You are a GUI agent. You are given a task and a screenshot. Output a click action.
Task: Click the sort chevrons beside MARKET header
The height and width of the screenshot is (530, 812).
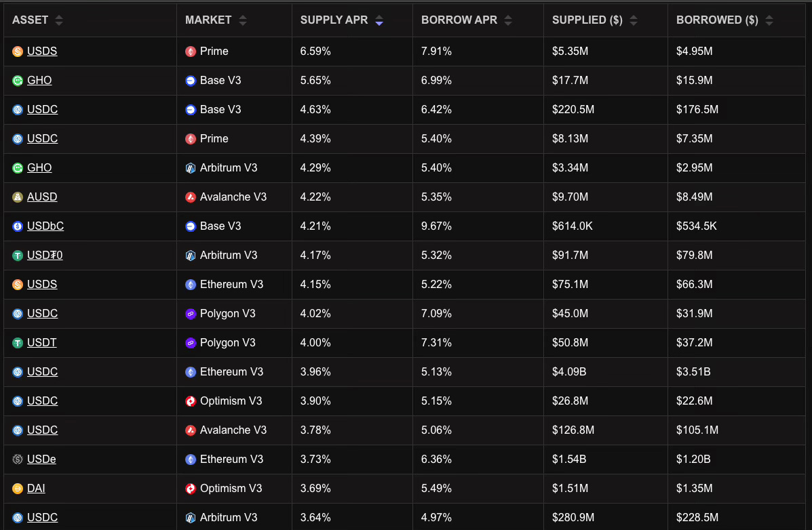click(242, 20)
